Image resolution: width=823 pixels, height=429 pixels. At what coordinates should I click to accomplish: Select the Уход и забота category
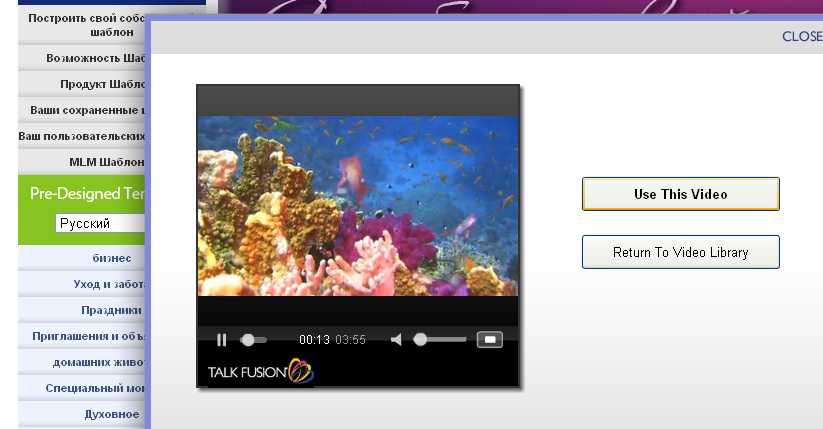click(x=82, y=284)
